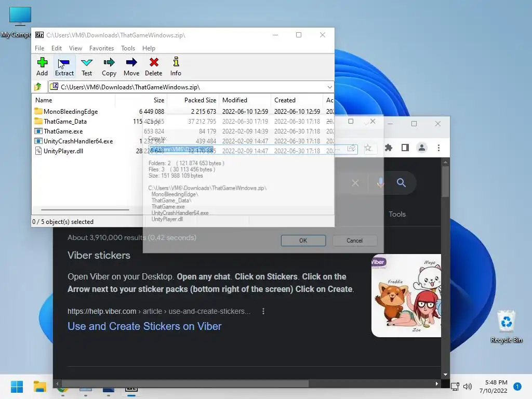The image size is (532, 399).
Task: Sort by the Name column header
Action: point(73,100)
